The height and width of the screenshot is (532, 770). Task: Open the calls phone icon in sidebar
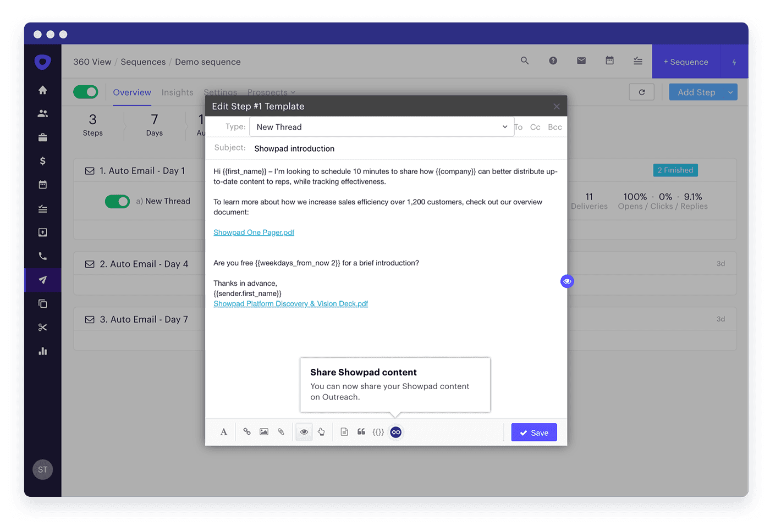[x=43, y=256]
